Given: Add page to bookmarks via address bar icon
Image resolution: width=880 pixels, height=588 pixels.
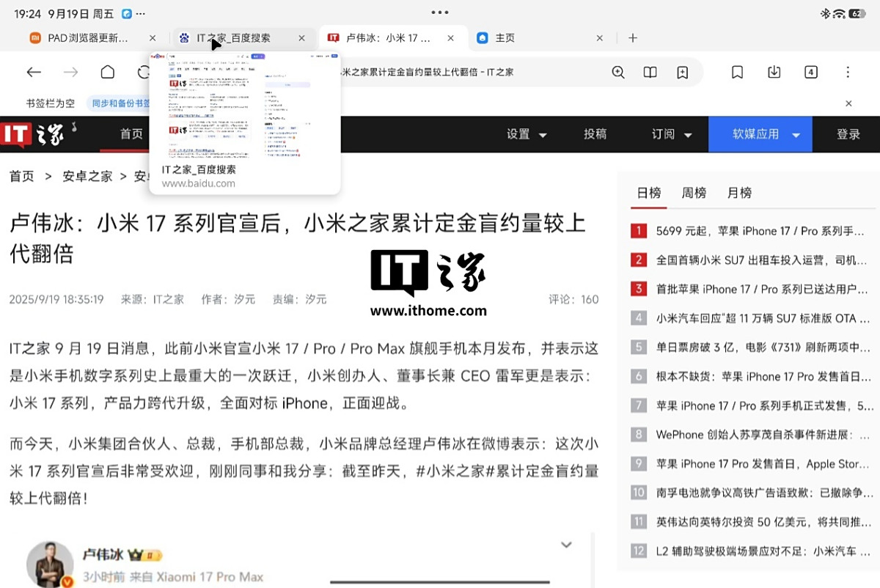Looking at the screenshot, I should 682,72.
